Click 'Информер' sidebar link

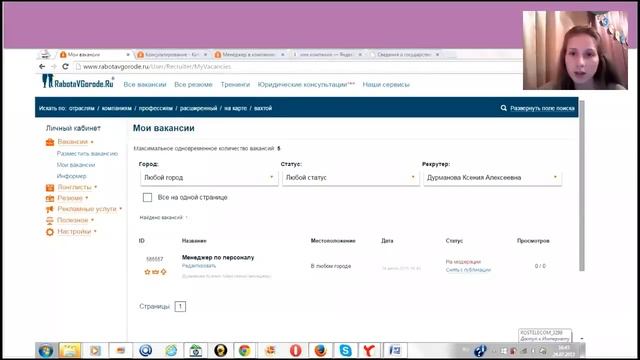point(71,176)
